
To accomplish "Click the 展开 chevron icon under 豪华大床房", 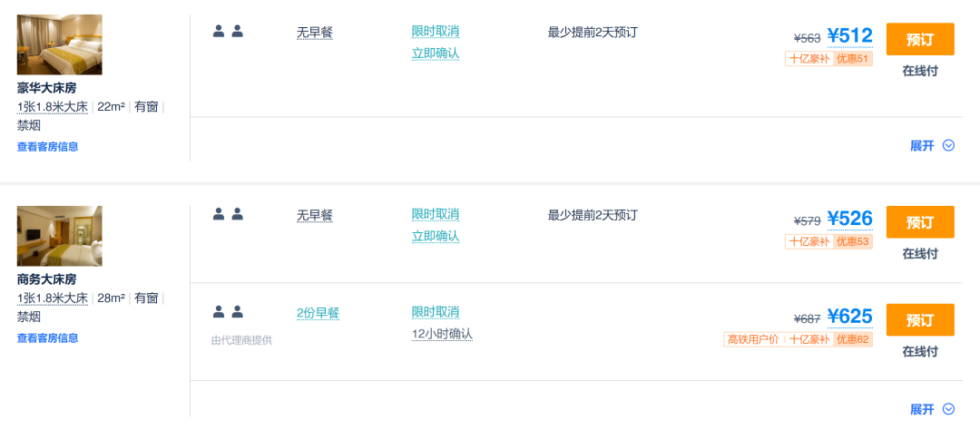I will pyautogui.click(x=949, y=145).
